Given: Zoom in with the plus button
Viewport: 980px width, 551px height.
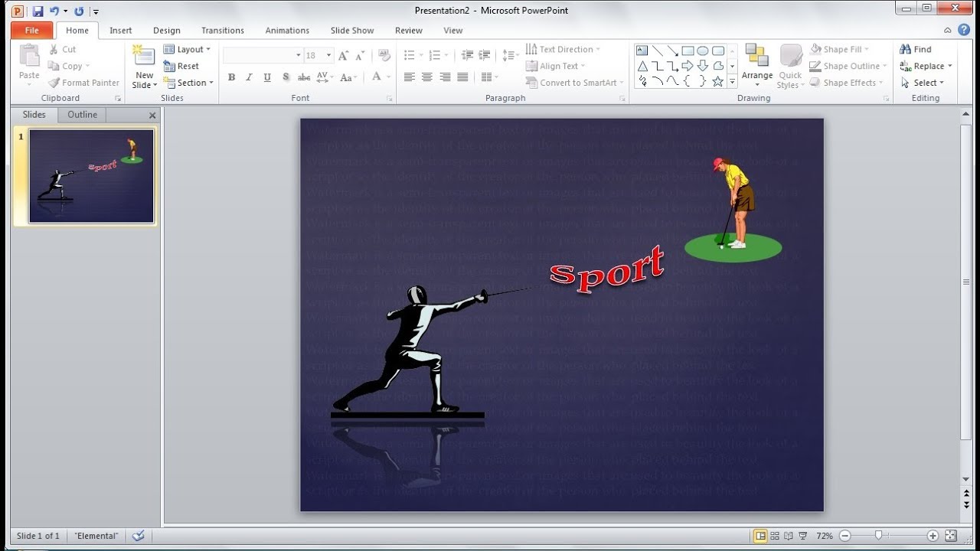Looking at the screenshot, I should coord(933,536).
